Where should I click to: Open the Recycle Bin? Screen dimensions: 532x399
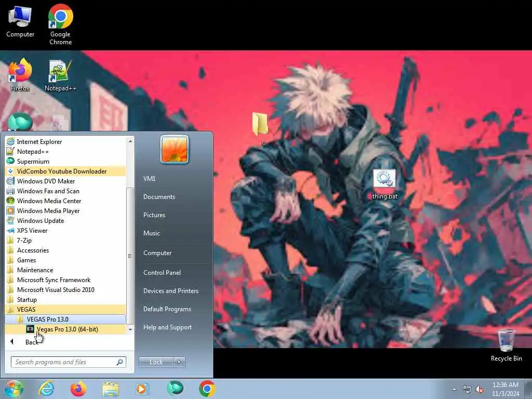(x=506, y=345)
